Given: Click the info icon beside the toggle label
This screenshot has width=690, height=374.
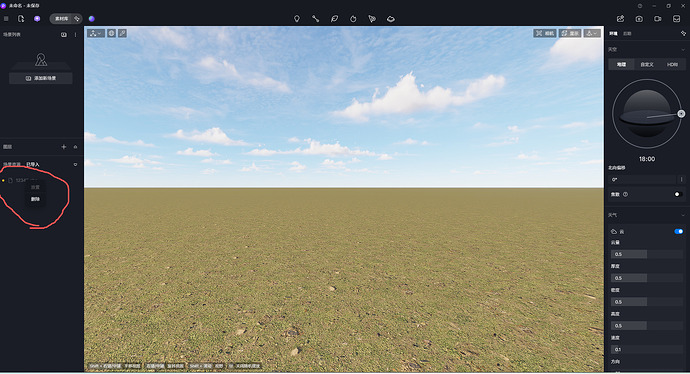Looking at the screenshot, I should [x=625, y=194].
